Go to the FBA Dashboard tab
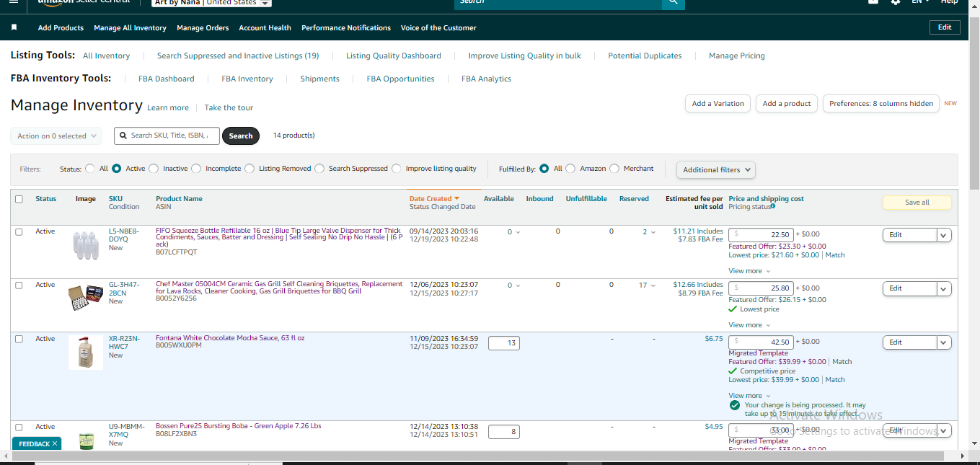 coord(167,79)
